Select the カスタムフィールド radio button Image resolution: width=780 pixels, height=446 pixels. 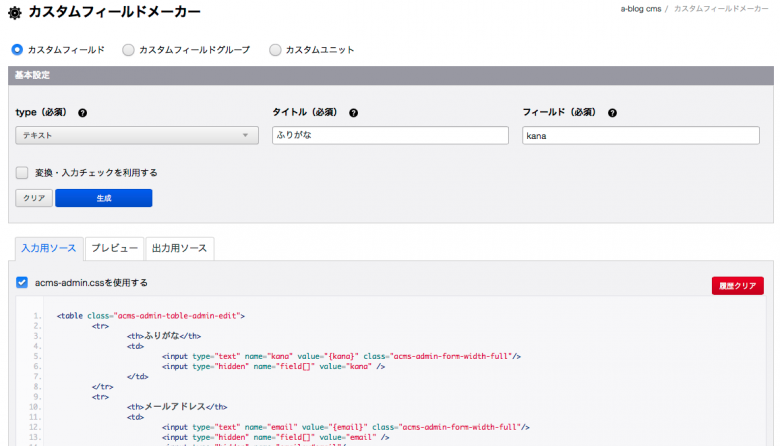[16, 49]
